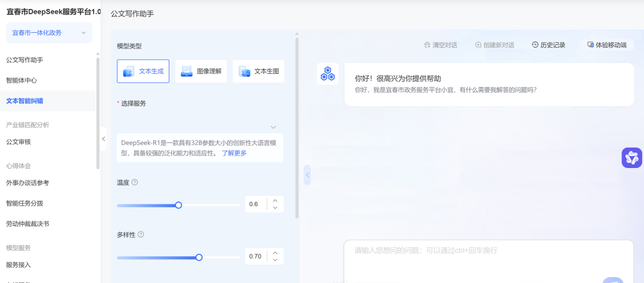Click the floating assistant icon on right edge

tap(631, 158)
